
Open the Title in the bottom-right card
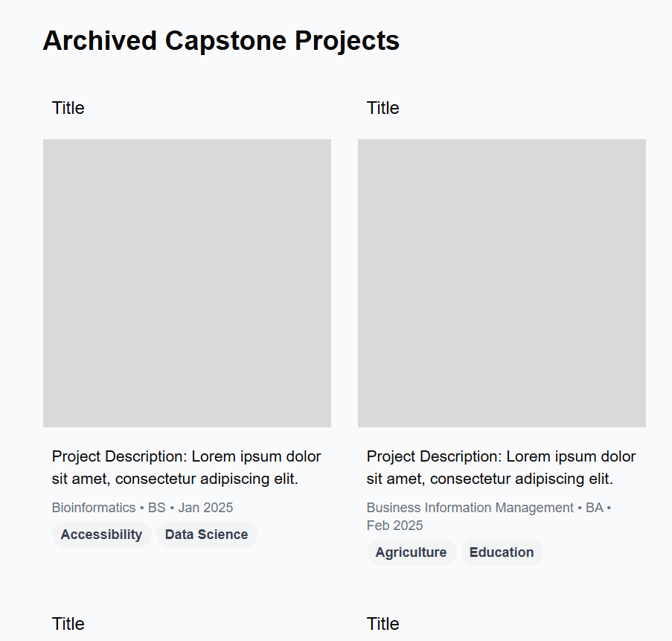[383, 624]
